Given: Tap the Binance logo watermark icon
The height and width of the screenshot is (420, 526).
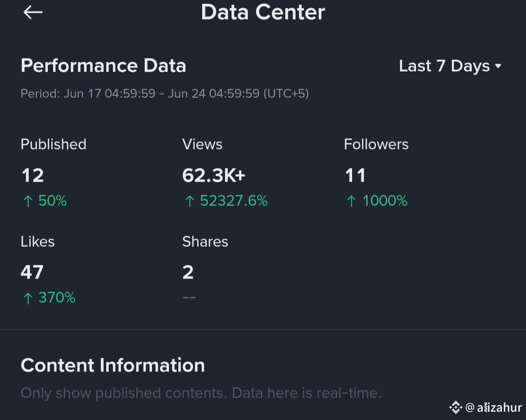Looking at the screenshot, I should coord(455,407).
